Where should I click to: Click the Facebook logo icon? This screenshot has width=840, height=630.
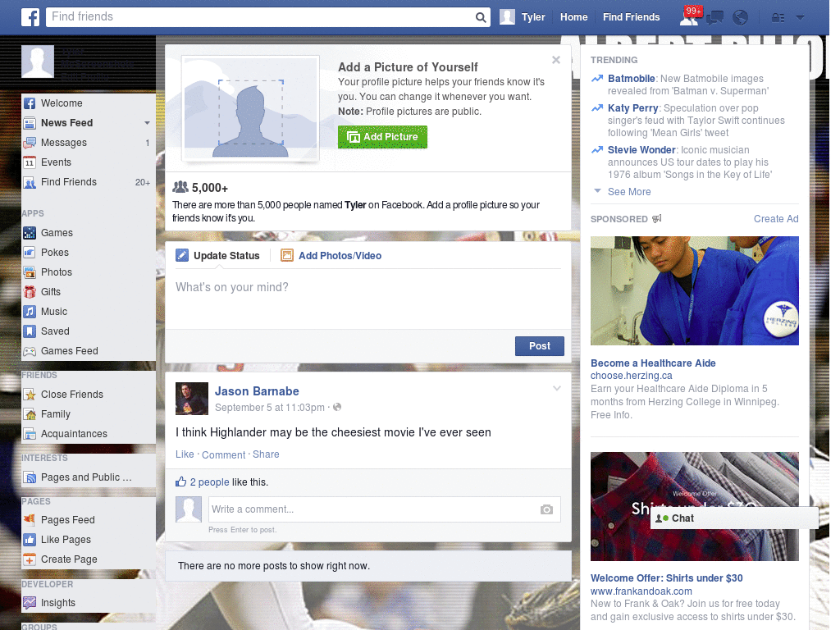[x=30, y=17]
